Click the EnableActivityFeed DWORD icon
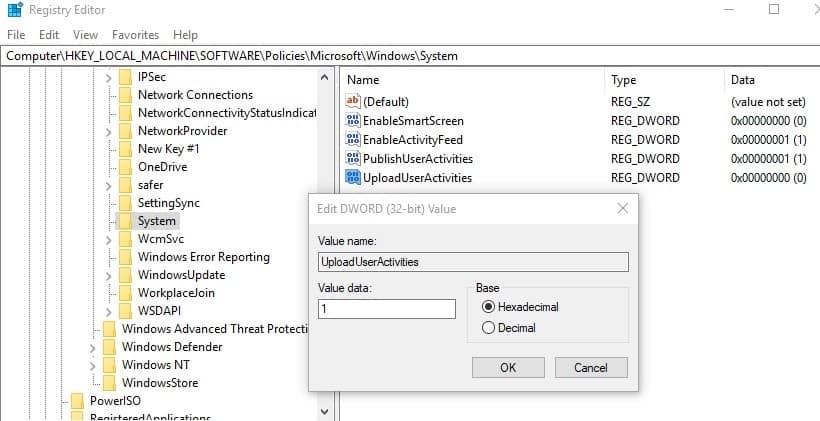Screen dimensions: 820x421 tap(353, 140)
